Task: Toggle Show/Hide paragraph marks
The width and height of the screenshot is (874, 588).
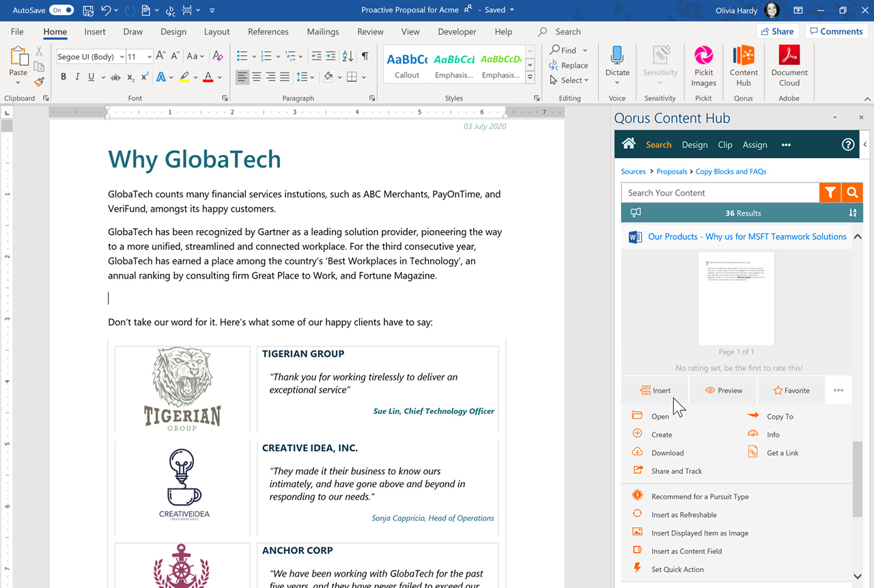Action: (x=365, y=56)
